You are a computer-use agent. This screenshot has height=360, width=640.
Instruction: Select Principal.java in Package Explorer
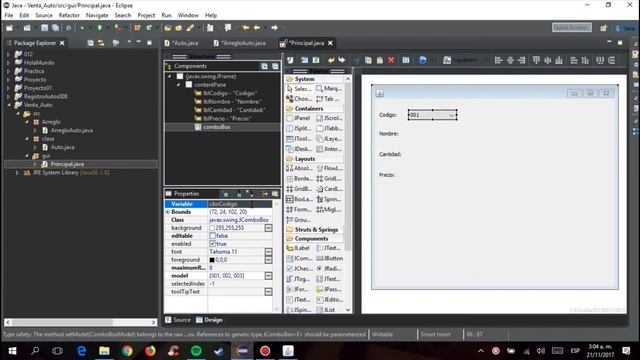click(x=67, y=164)
